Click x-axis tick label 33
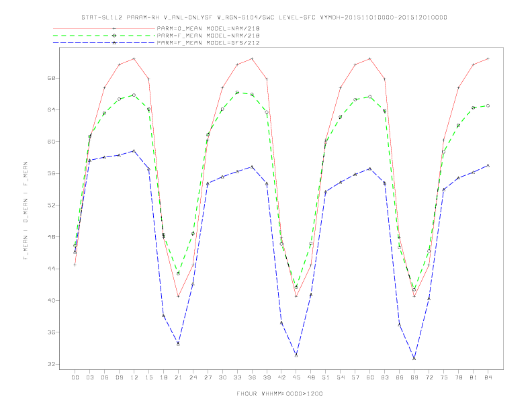 coord(237,377)
